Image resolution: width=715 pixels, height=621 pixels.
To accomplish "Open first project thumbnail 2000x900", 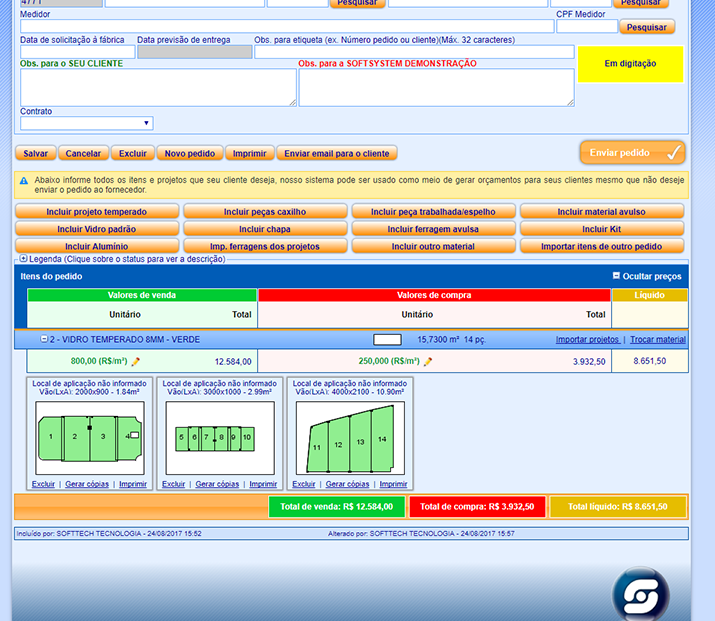I will tap(90, 436).
